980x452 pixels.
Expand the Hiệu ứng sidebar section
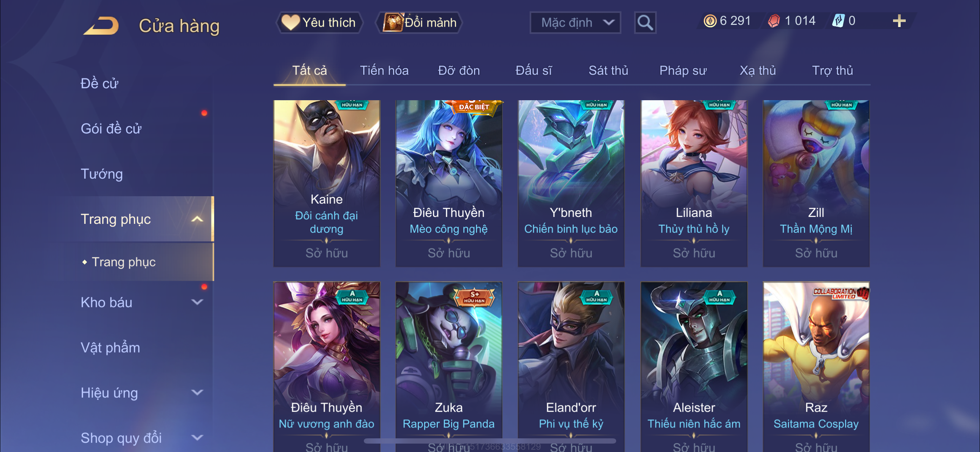[197, 393]
